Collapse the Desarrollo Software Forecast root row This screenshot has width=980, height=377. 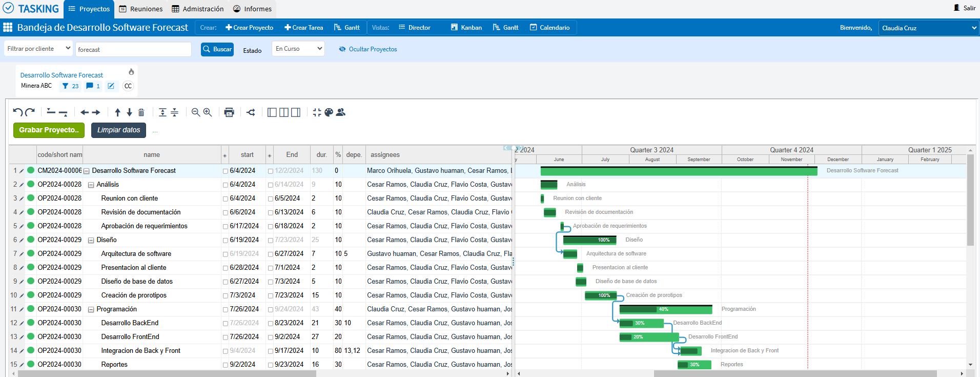click(87, 171)
